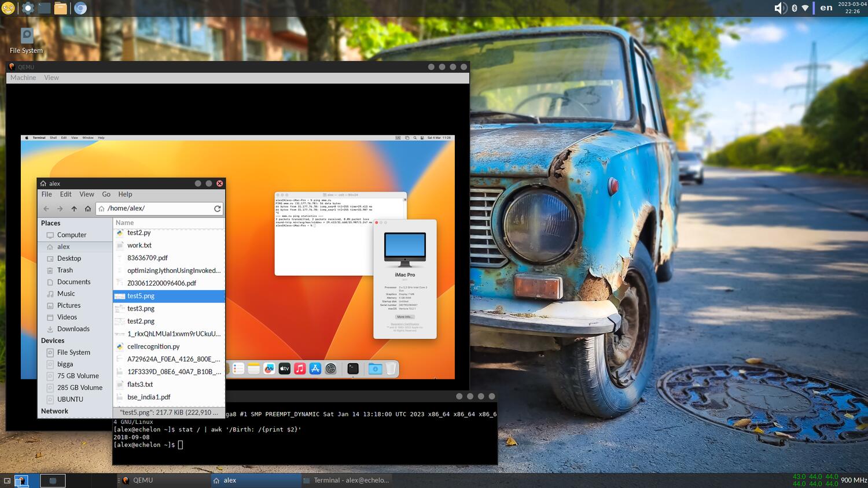Open System Settings in the macOS dock
This screenshot has height=488, width=868.
point(331,369)
